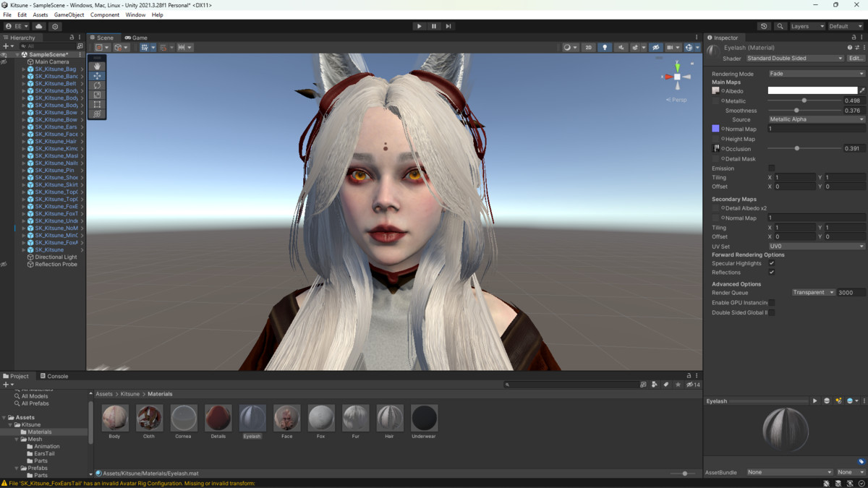The image size is (868, 488).
Task: Open Unity cloud services icon
Action: pyautogui.click(x=39, y=26)
